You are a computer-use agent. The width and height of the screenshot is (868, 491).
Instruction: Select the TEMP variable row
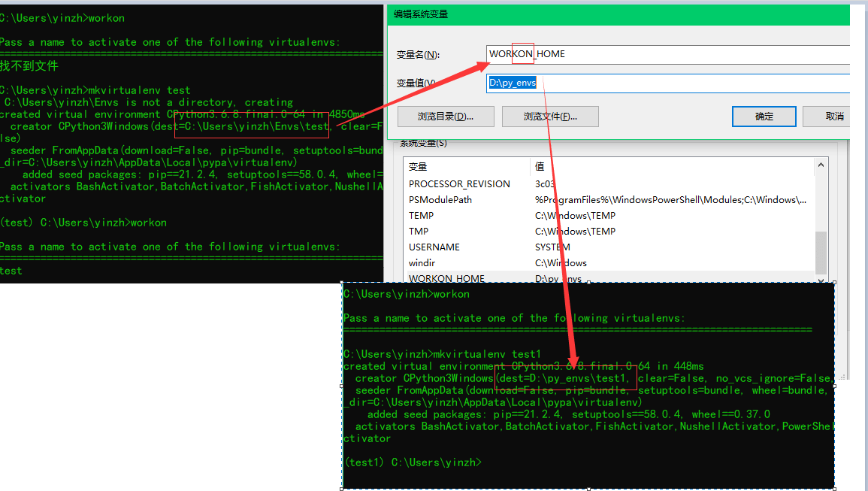coord(609,216)
